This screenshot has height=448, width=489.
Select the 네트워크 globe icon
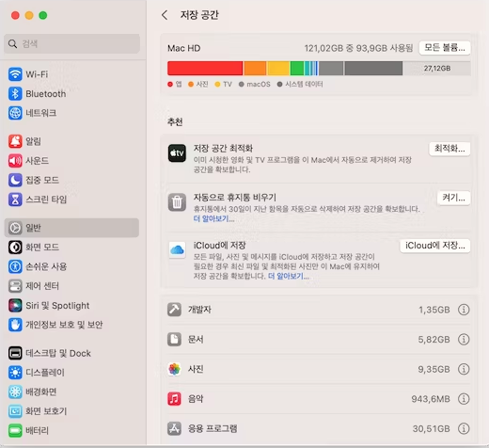[15, 113]
